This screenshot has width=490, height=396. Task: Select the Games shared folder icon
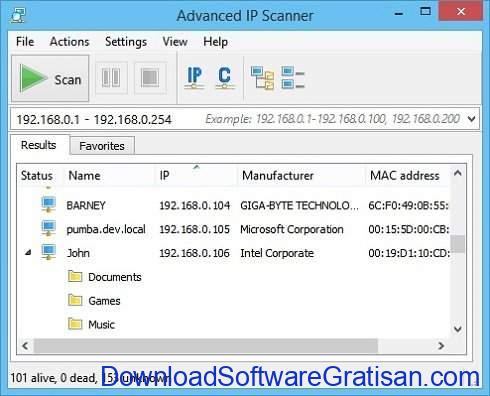coord(75,300)
